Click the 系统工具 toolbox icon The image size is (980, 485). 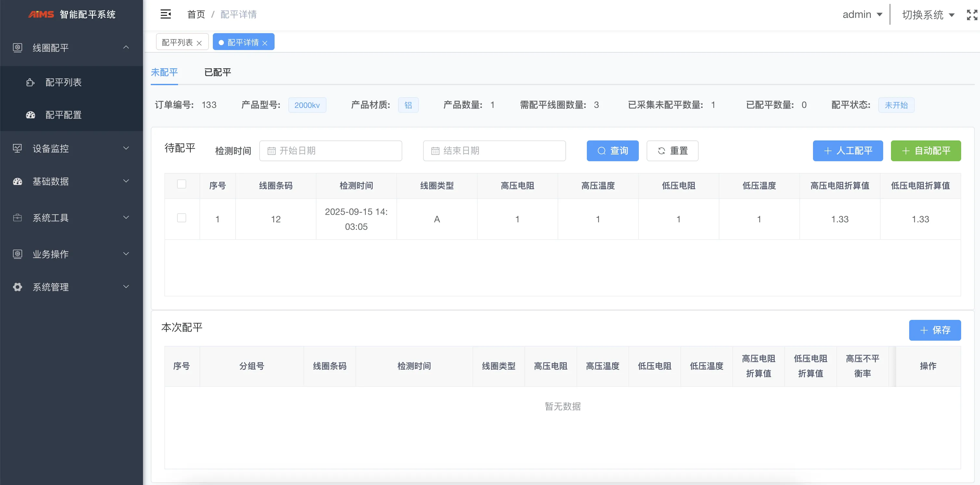click(x=18, y=218)
